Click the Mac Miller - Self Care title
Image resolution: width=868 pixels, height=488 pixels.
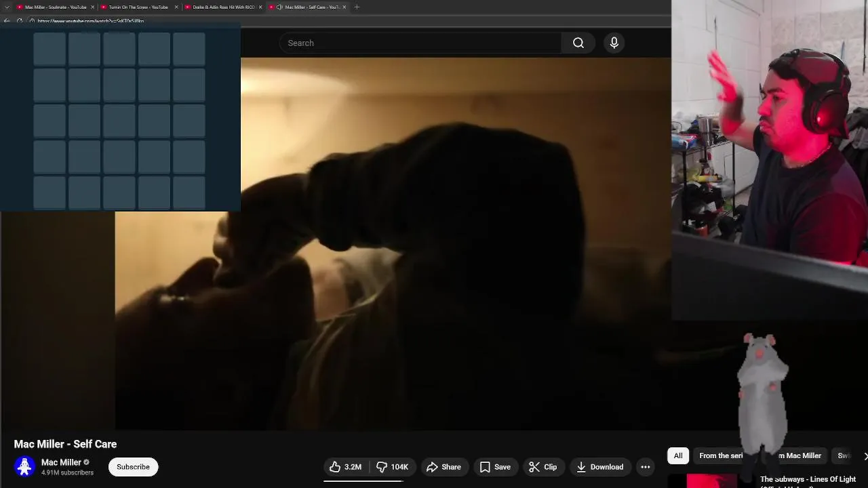[x=65, y=444]
